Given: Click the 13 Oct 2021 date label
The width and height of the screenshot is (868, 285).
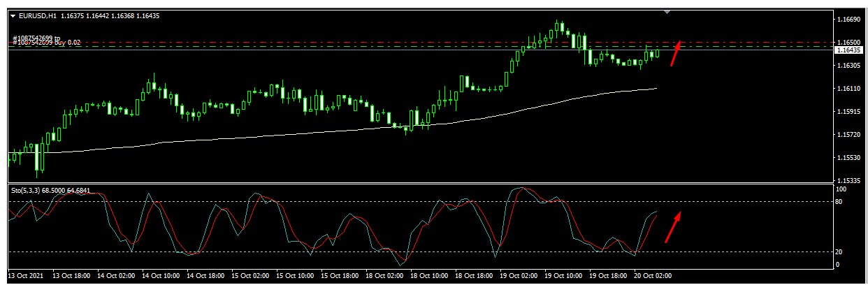Looking at the screenshot, I should 27,276.
